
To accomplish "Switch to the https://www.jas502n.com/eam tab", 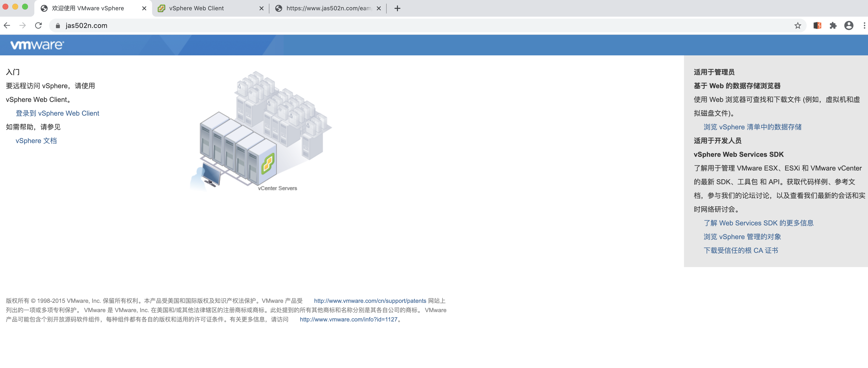I will 328,8.
